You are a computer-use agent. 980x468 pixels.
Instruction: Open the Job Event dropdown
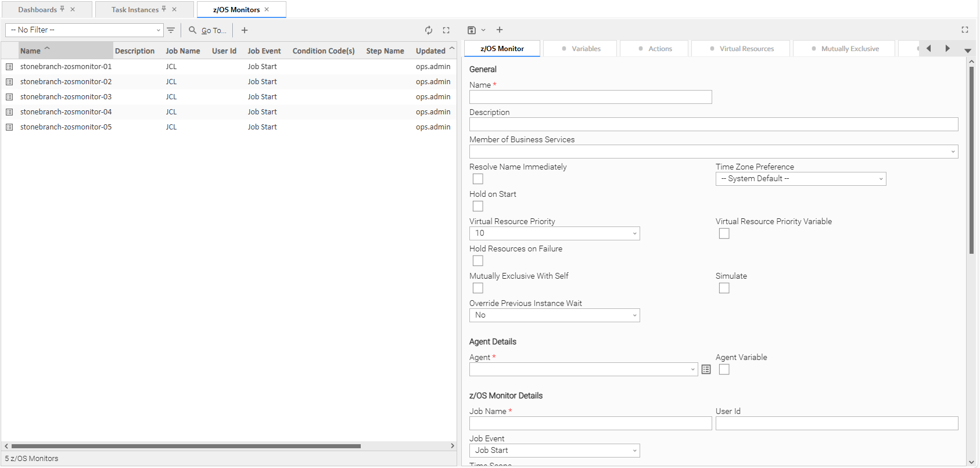(554, 451)
